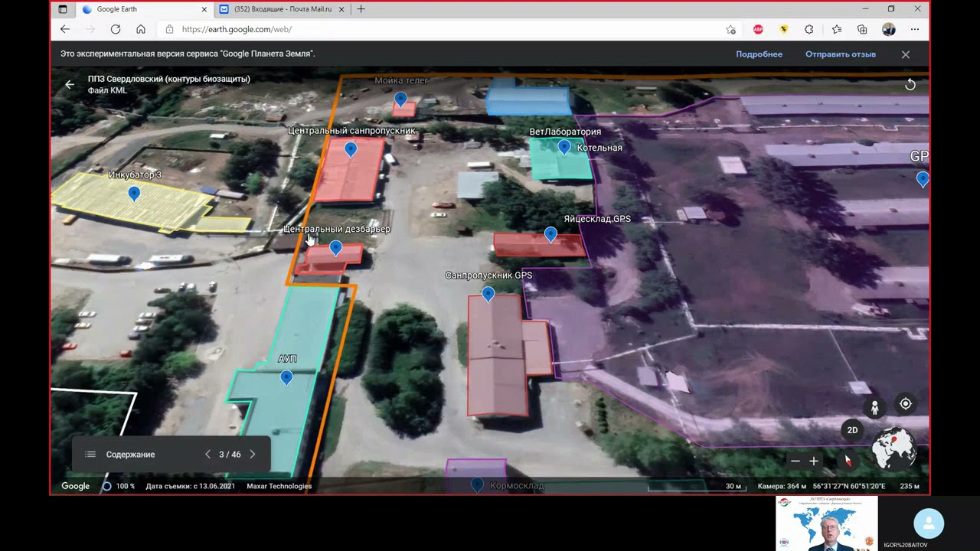Click the Отправить отзыв link
Viewport: 980px width, 551px height.
841,54
